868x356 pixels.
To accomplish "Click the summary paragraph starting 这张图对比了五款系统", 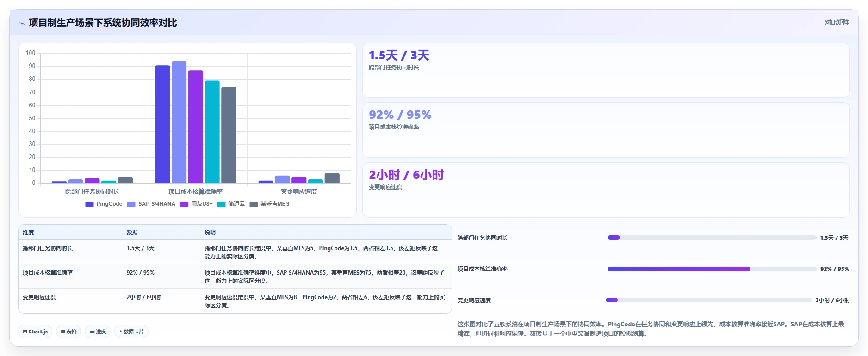I will tap(651, 329).
